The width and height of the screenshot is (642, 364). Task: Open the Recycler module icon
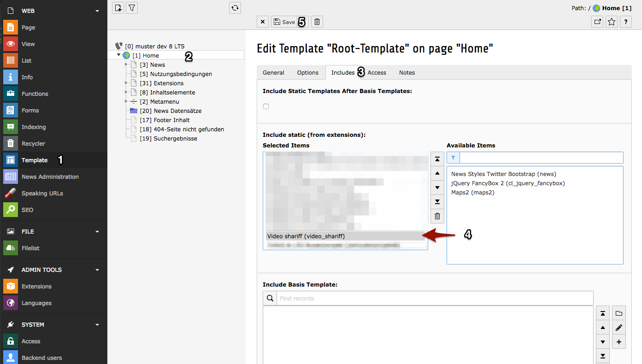11,143
